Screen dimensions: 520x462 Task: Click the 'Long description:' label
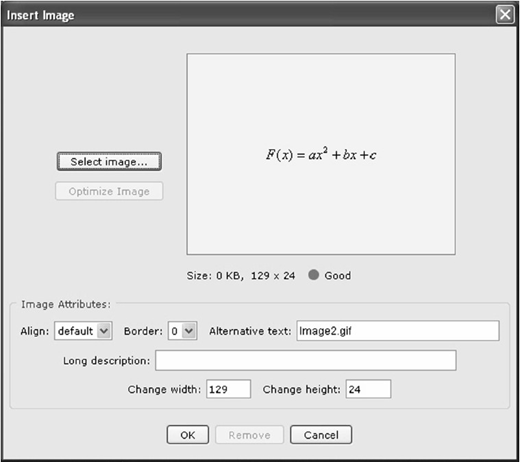(x=107, y=361)
